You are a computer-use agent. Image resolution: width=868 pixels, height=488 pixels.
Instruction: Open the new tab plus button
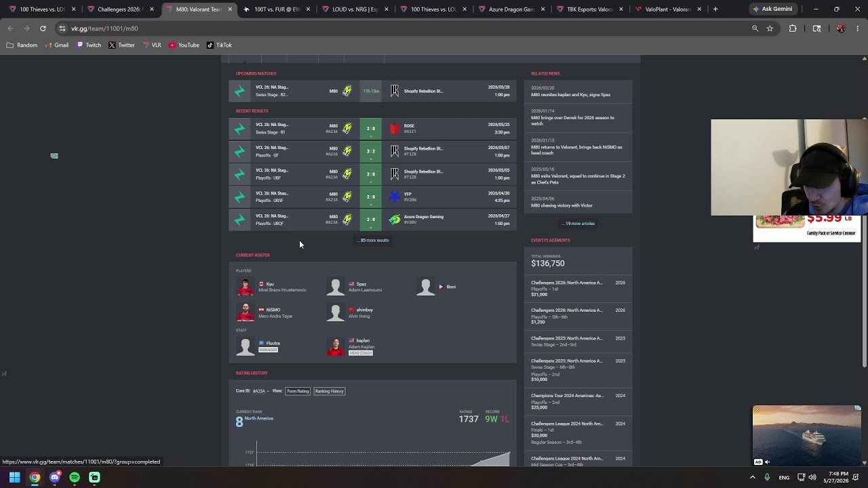pos(715,9)
